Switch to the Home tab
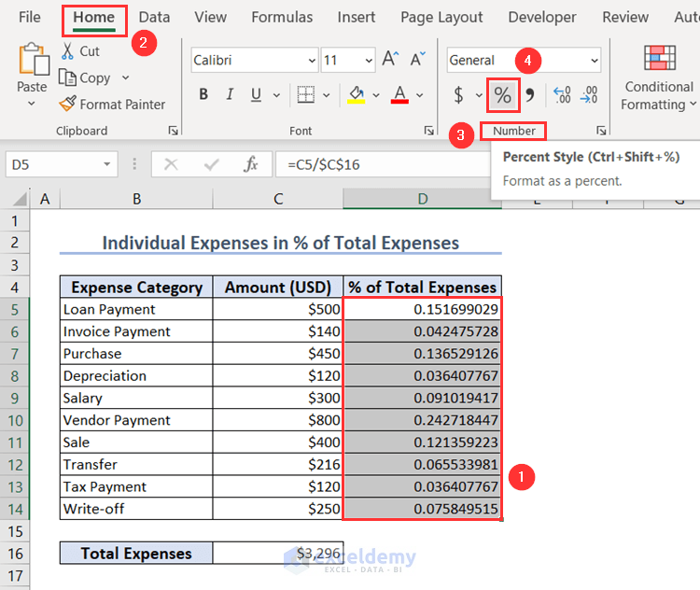The image size is (700, 590). pyautogui.click(x=93, y=18)
